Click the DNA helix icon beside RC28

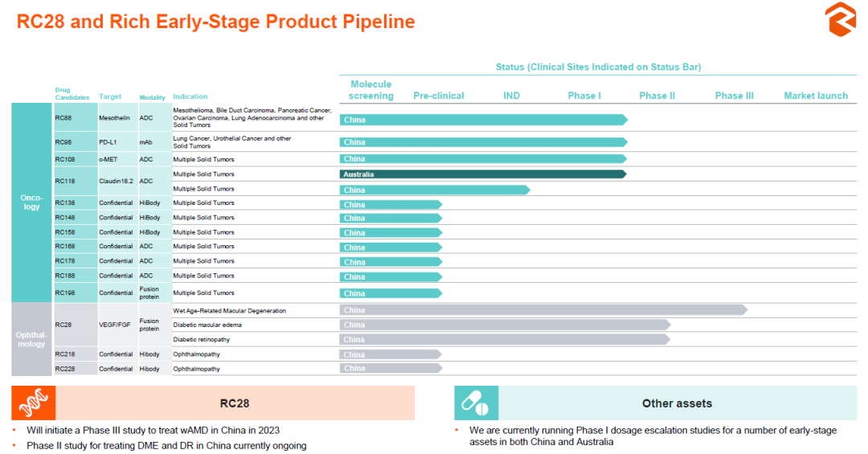pyautogui.click(x=34, y=403)
